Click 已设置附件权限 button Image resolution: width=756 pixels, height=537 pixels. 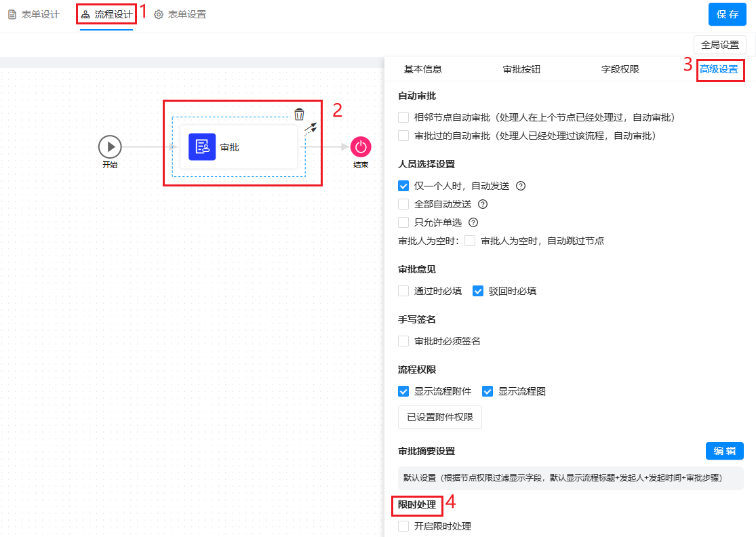(439, 417)
